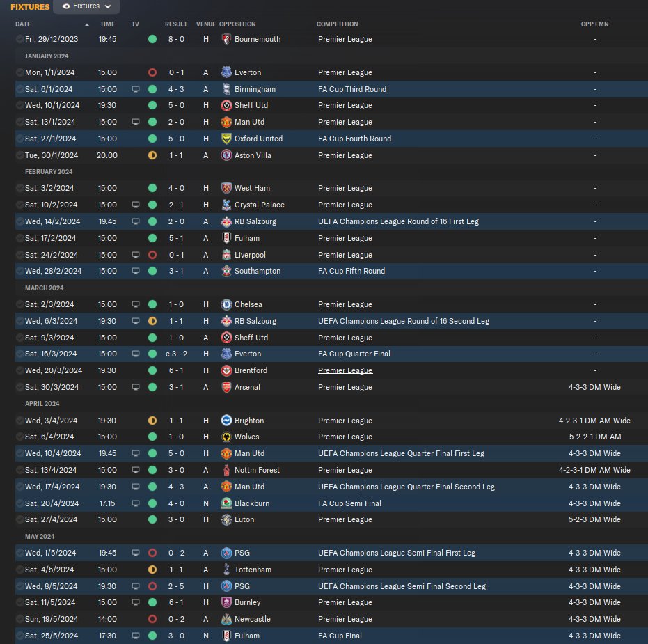Sort by the TIME column header
The width and height of the screenshot is (648, 644).
[107, 24]
